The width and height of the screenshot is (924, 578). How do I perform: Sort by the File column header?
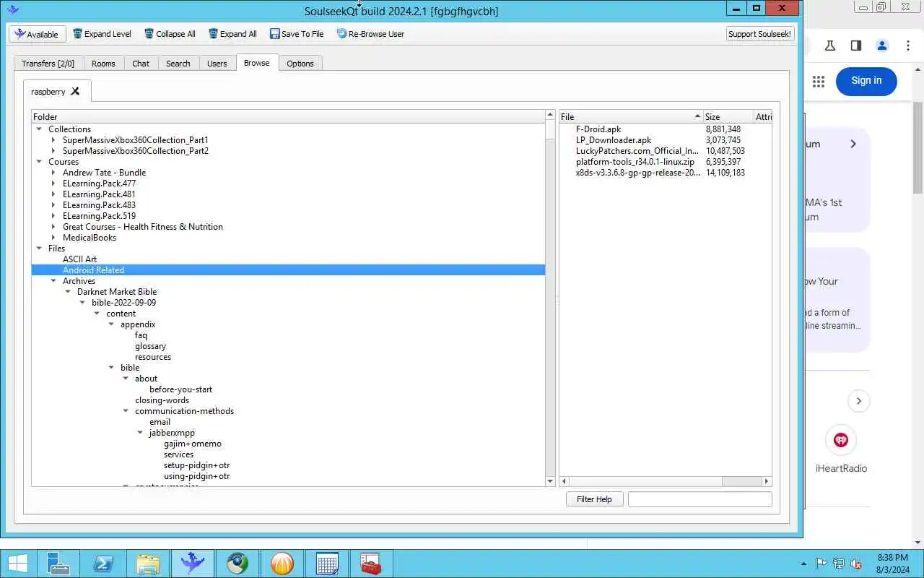click(x=631, y=116)
